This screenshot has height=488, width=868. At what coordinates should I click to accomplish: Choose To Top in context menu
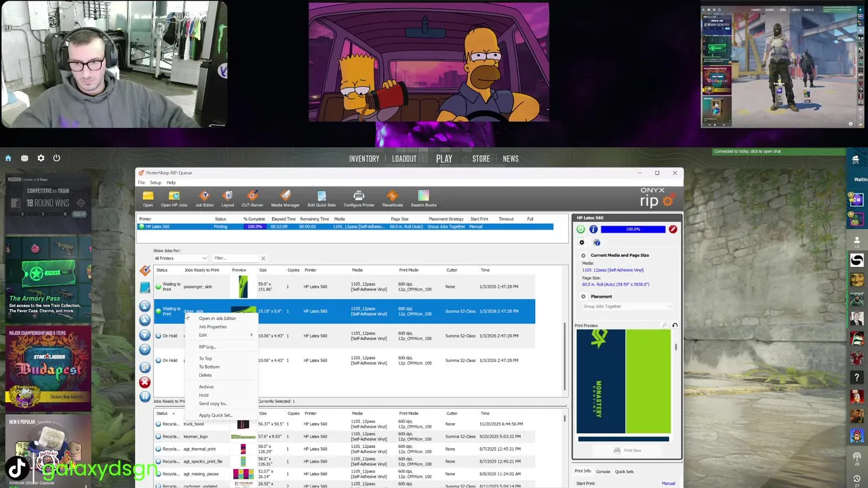pos(205,359)
